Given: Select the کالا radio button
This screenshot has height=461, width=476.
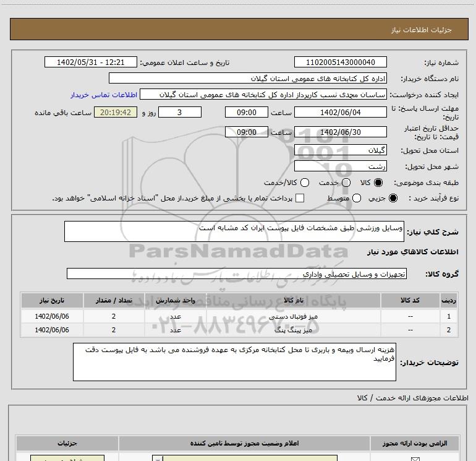Looking at the screenshot, I should [378, 183].
